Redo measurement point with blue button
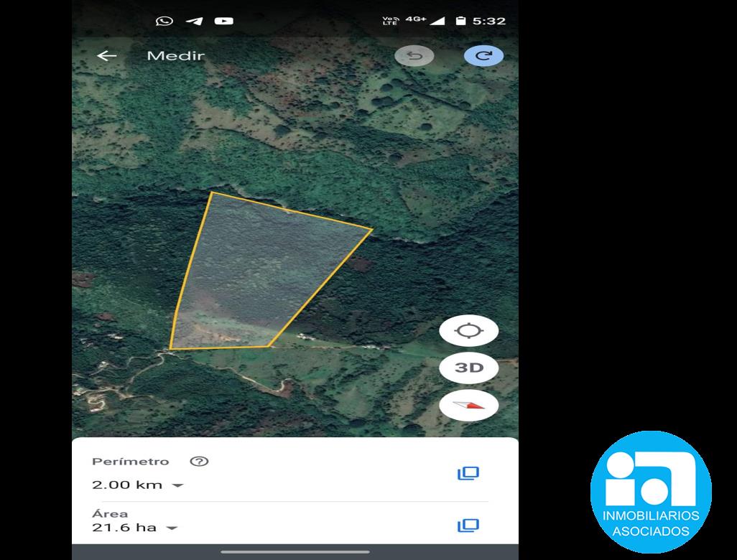This screenshot has width=737, height=560. pos(483,56)
